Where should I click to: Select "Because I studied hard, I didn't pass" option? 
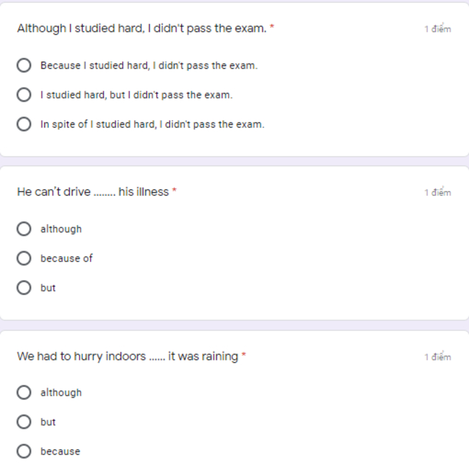pos(24,65)
